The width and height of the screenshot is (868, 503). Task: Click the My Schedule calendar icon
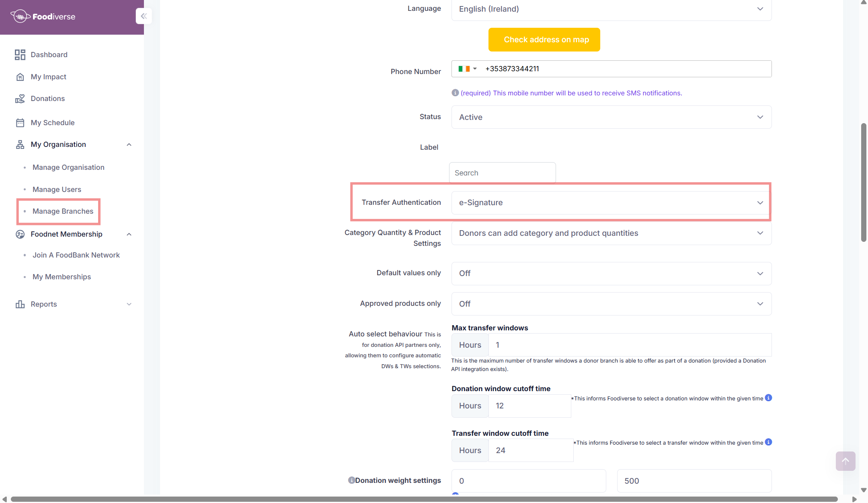coord(20,123)
